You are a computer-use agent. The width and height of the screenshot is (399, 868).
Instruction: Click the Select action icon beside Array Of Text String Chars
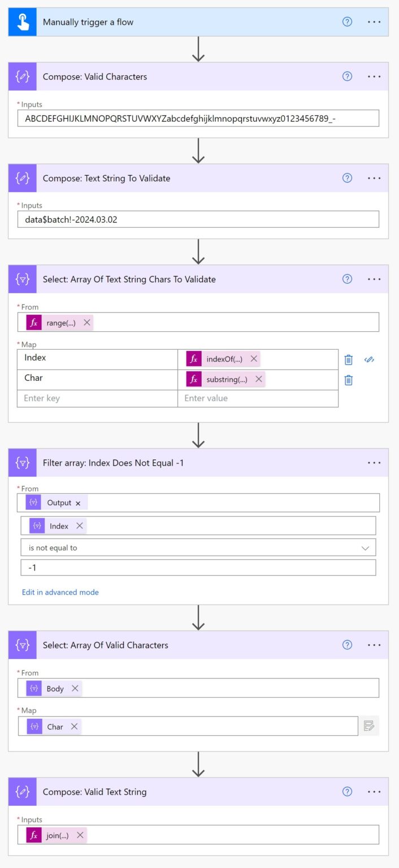tap(21, 279)
